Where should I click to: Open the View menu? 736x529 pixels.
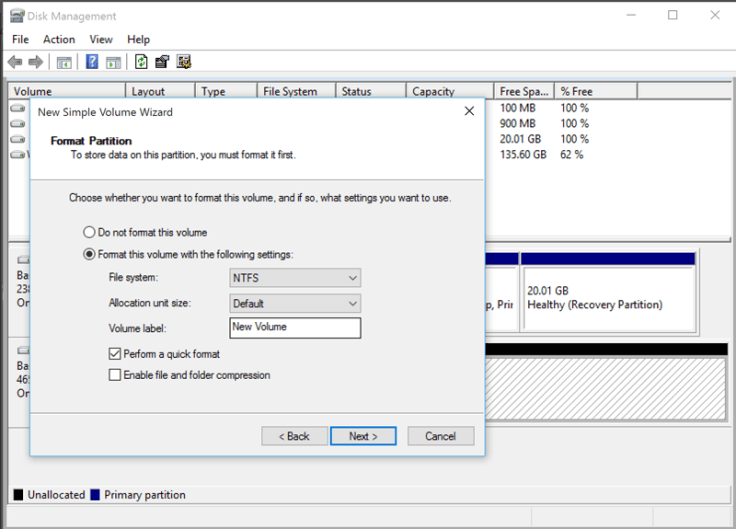click(x=101, y=39)
